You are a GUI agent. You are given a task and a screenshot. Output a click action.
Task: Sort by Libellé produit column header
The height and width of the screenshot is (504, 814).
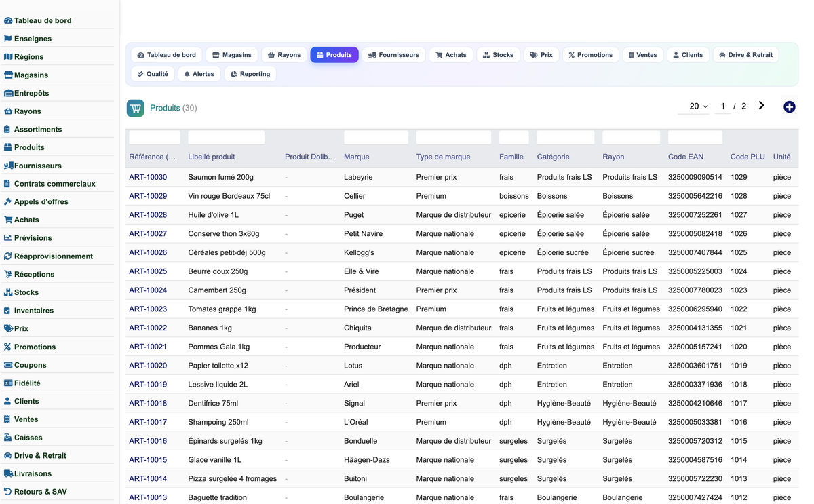(x=212, y=157)
